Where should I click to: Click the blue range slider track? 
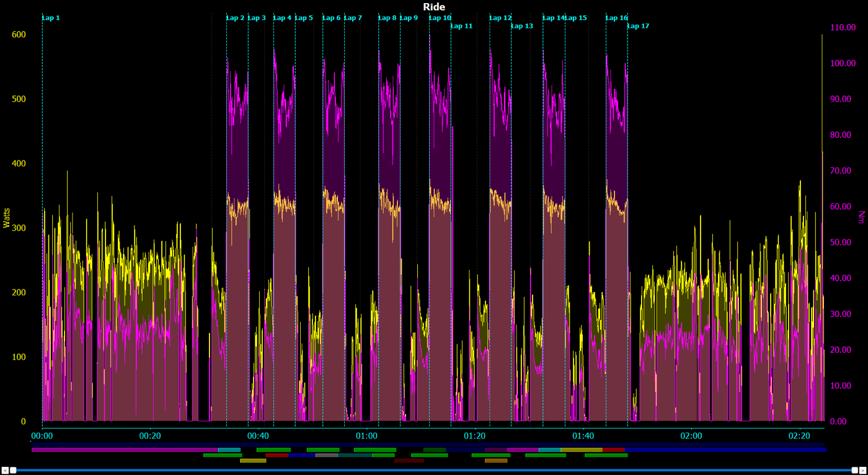click(434, 470)
